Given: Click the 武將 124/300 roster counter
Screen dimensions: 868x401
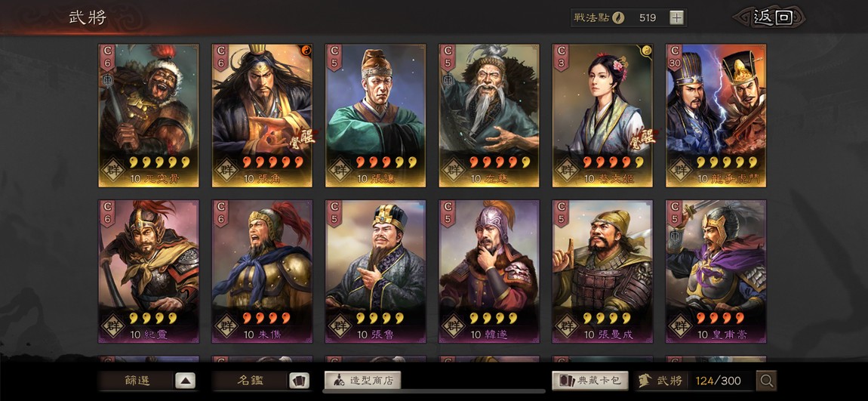Looking at the screenshot, I should click(x=694, y=381).
